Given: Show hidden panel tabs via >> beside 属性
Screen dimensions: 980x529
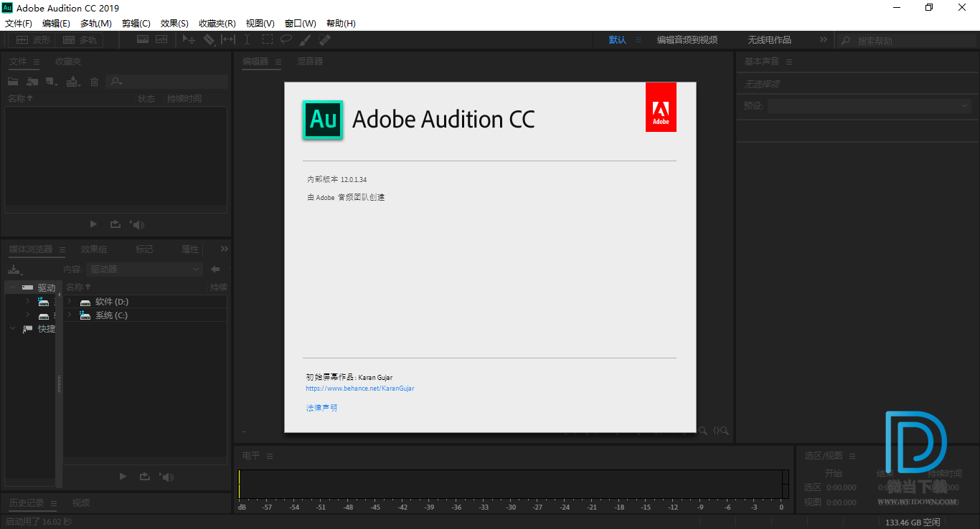Looking at the screenshot, I should point(225,249).
